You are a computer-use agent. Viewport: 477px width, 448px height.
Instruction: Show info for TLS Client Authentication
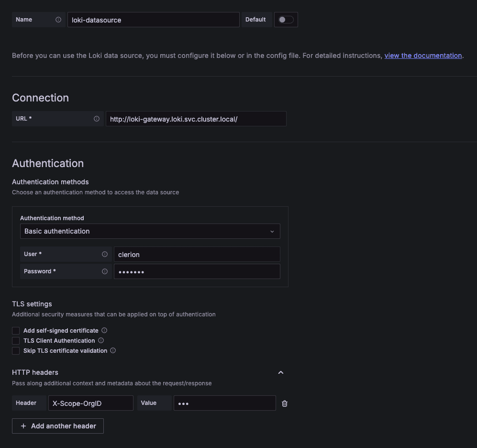pyautogui.click(x=101, y=340)
